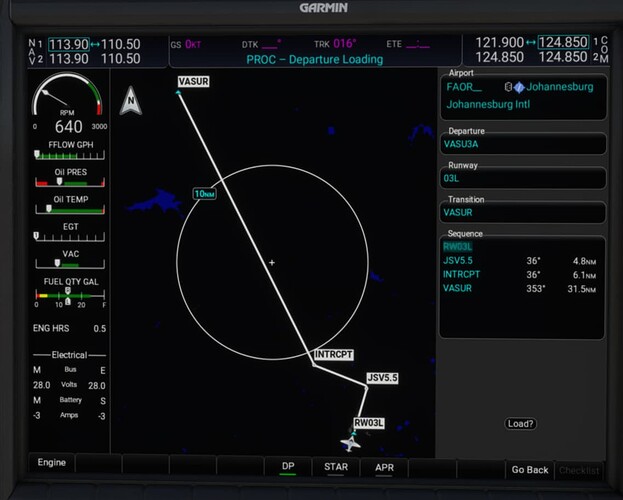Click the FFLOW GPH indicator bar

(x=70, y=155)
